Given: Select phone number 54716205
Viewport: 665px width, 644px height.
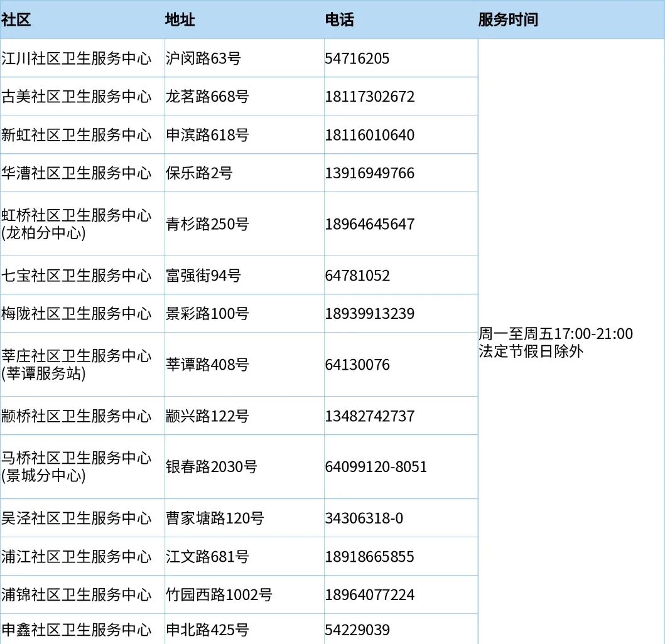Looking at the screenshot, I should [357, 58].
